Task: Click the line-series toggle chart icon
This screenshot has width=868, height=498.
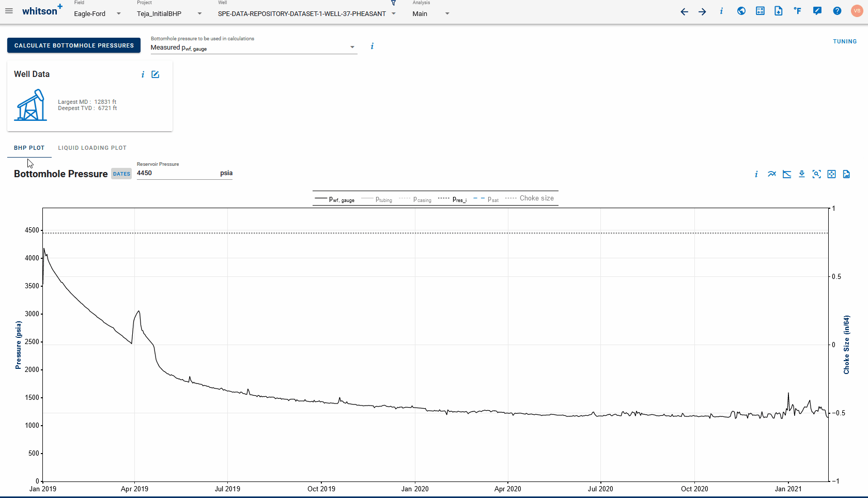Action: (772, 174)
